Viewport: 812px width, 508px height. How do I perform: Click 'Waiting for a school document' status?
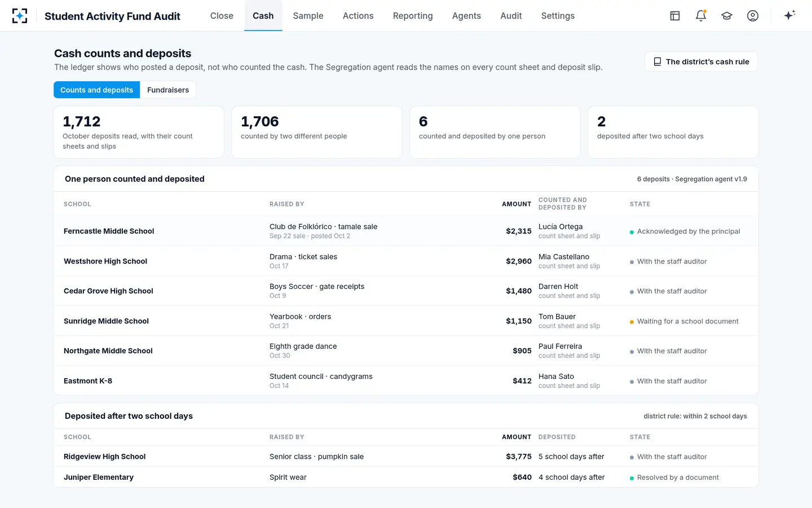point(684,321)
